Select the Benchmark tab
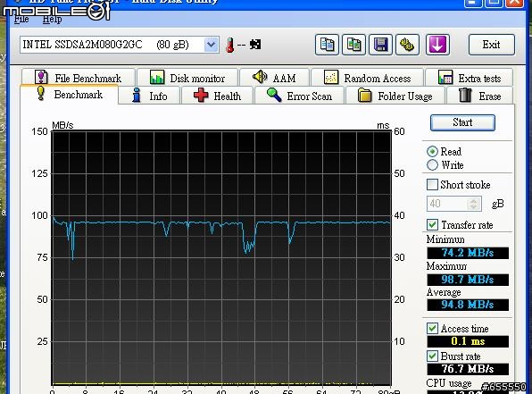532x394 pixels. click(x=70, y=94)
